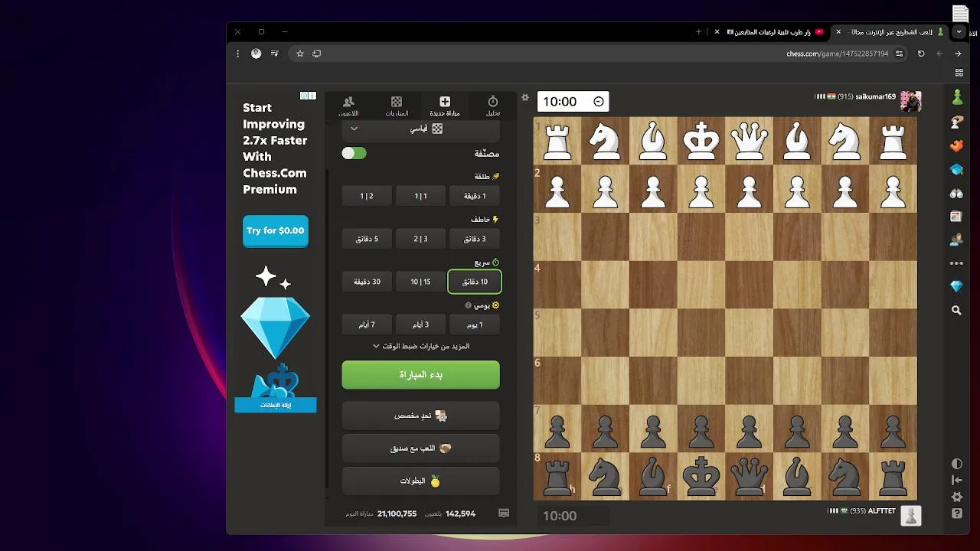Select the 3 دقائق blitz time control
This screenshot has width=980, height=551.
pos(475,239)
